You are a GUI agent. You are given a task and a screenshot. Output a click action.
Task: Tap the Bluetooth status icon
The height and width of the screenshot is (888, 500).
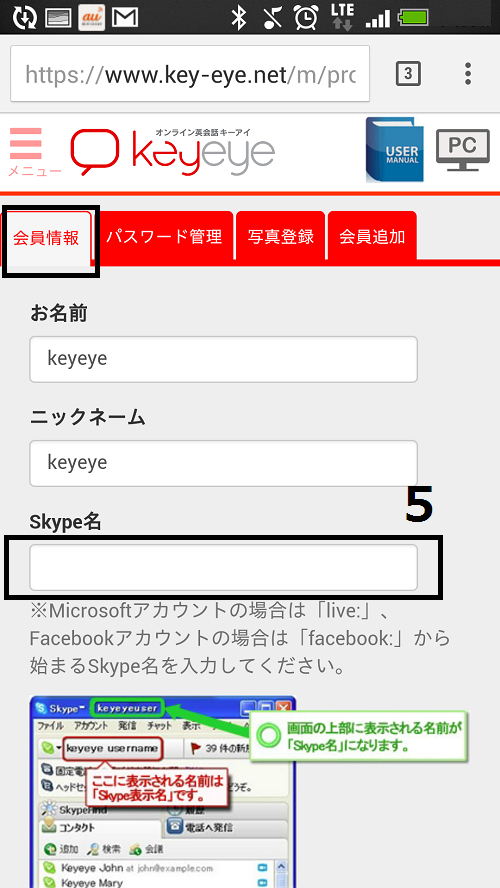coord(239,18)
